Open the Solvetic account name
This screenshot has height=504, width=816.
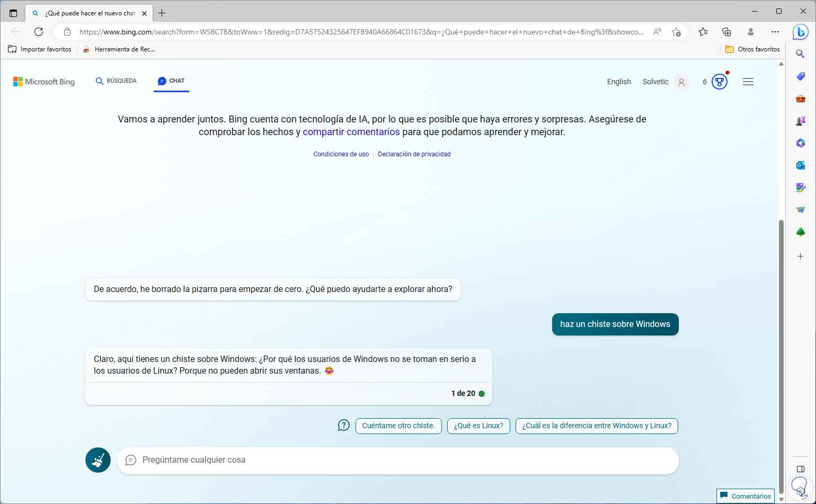655,82
